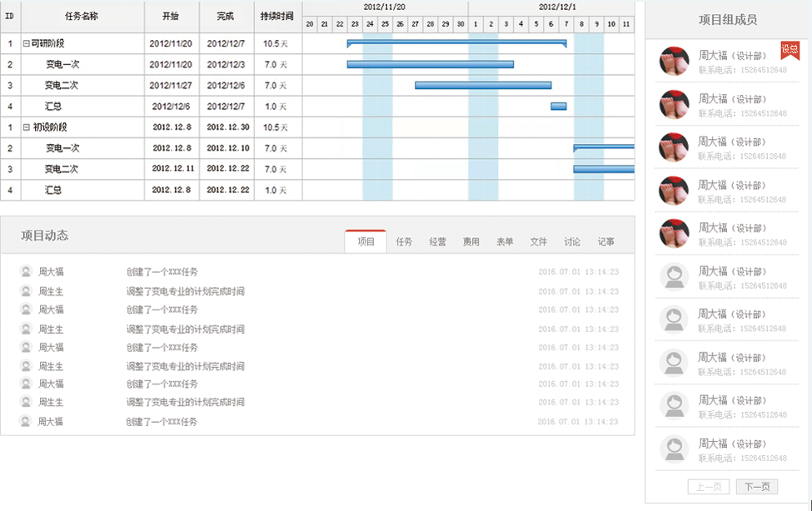Screen dimensions: 812x511
Task: Click the 持续时间 column header
Action: click(277, 17)
